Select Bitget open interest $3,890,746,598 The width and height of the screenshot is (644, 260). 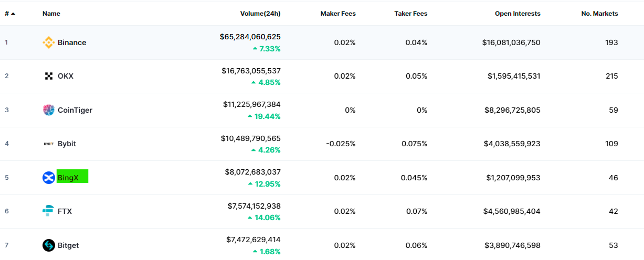tap(512, 245)
